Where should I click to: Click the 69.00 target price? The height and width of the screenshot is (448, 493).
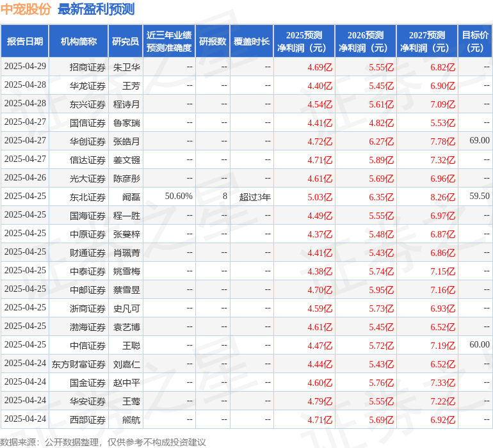point(480,140)
